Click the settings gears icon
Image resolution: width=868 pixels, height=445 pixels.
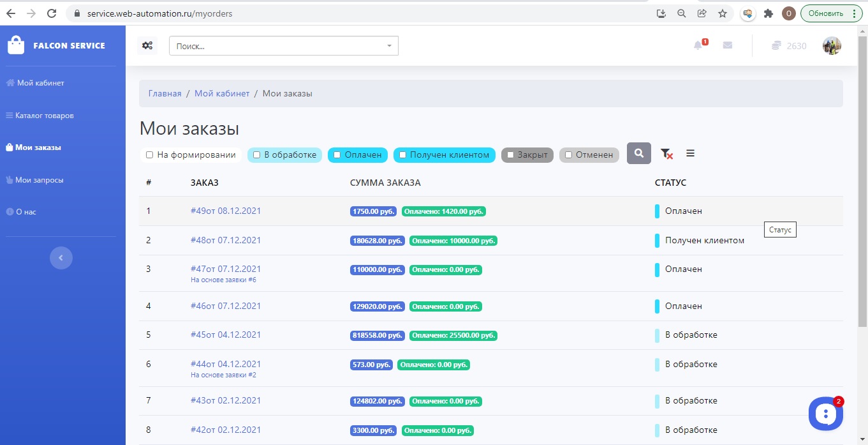(x=147, y=45)
